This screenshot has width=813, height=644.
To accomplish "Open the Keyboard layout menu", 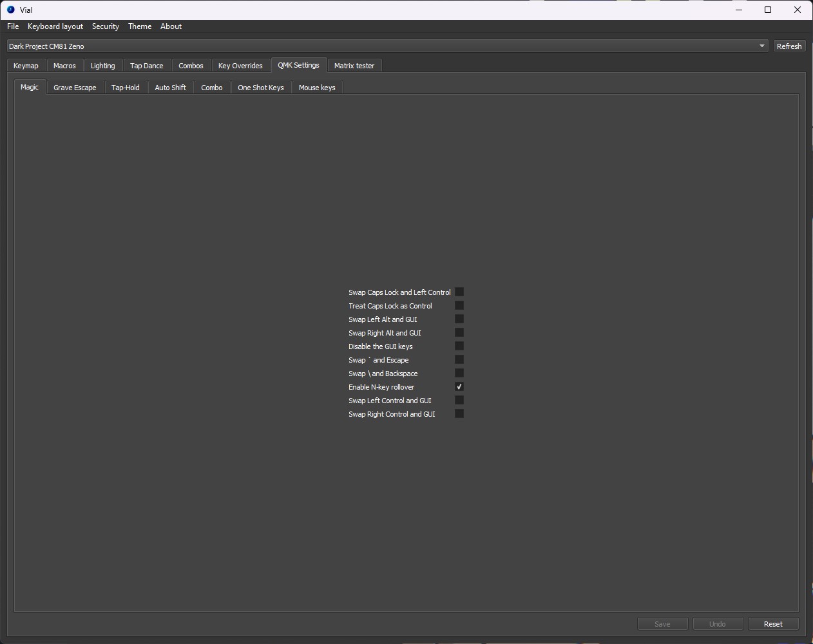I will pos(55,26).
